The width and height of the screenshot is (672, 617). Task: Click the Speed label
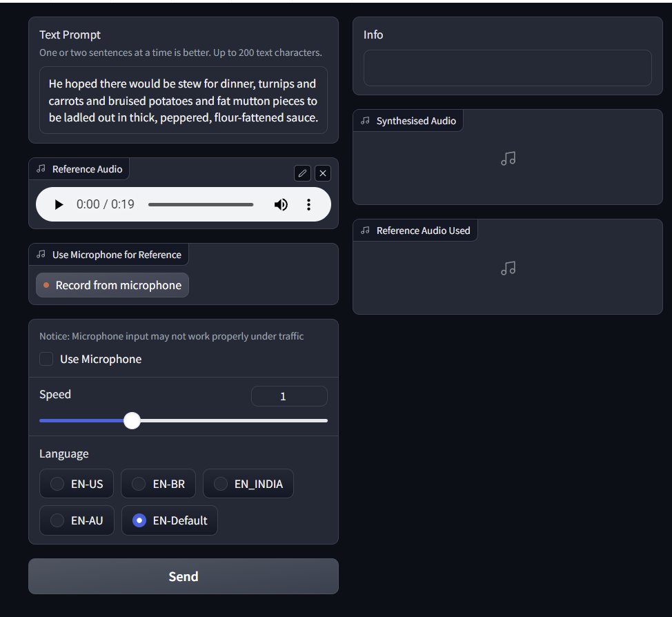pos(55,395)
